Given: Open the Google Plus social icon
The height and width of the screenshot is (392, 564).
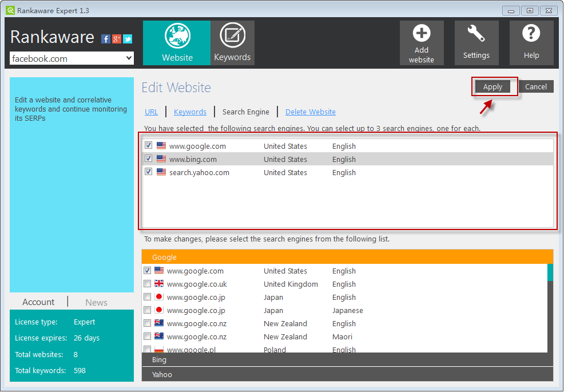Looking at the screenshot, I should tap(117, 39).
